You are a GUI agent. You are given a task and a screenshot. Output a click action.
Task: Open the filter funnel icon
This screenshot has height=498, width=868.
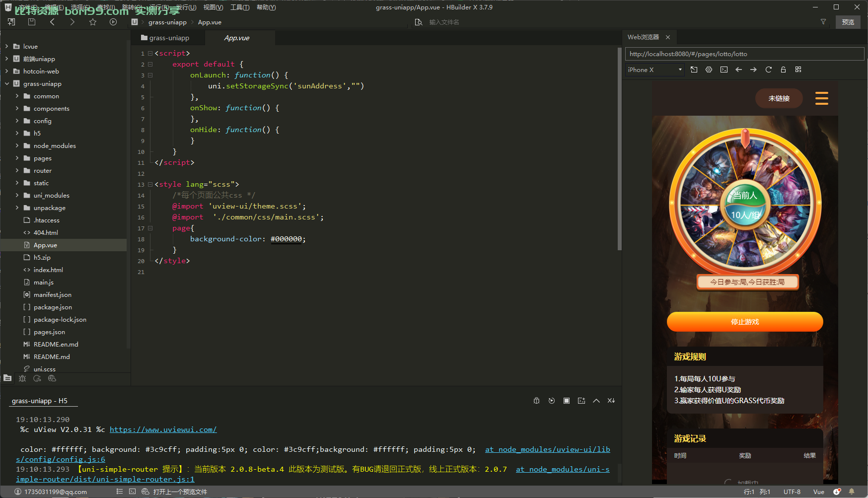coord(823,22)
